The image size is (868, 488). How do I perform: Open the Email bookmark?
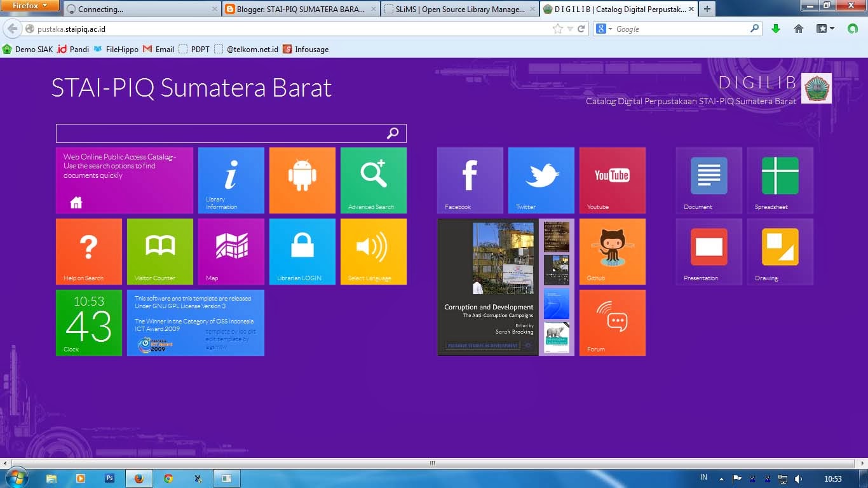158,49
